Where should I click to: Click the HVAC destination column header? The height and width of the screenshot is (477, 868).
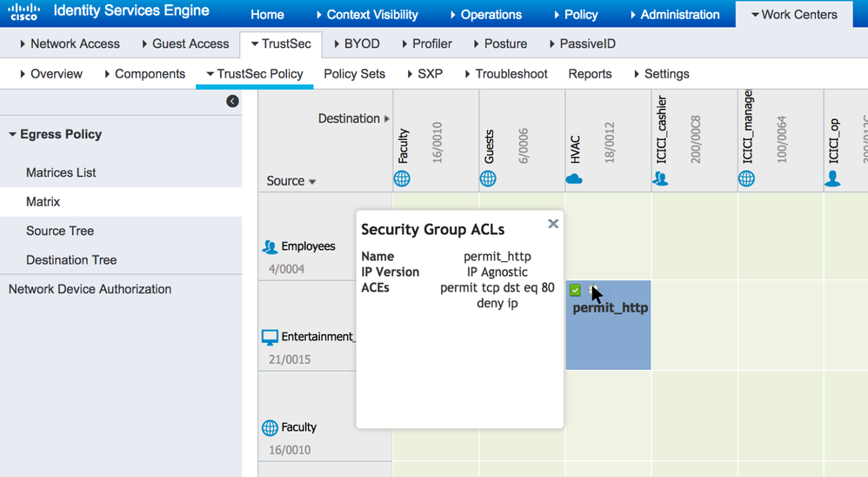pyautogui.click(x=575, y=149)
